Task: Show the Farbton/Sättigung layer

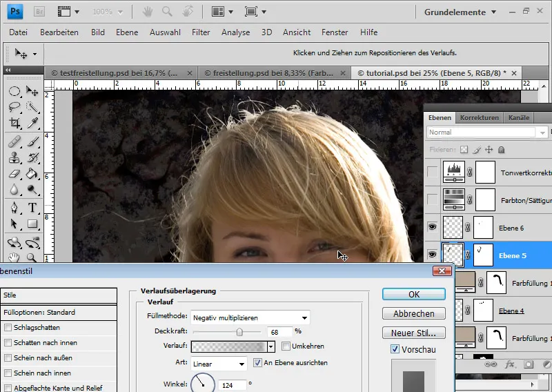Action: point(433,199)
